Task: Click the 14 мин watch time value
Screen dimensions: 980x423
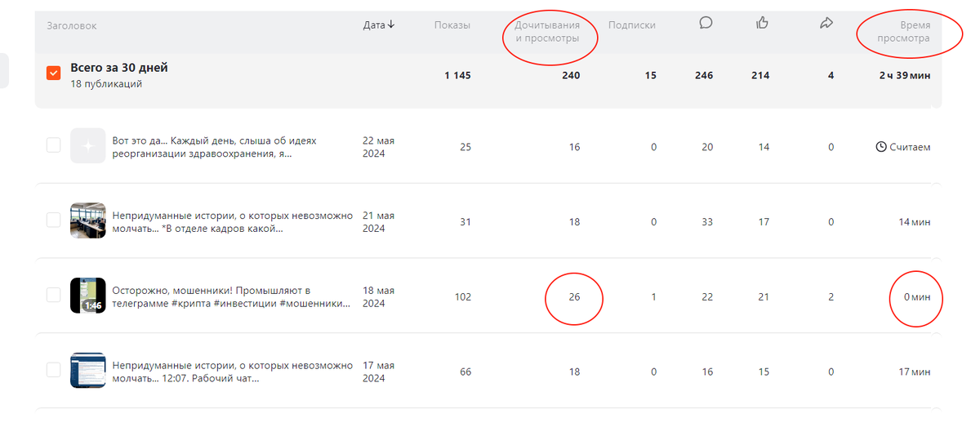Action: point(915,222)
